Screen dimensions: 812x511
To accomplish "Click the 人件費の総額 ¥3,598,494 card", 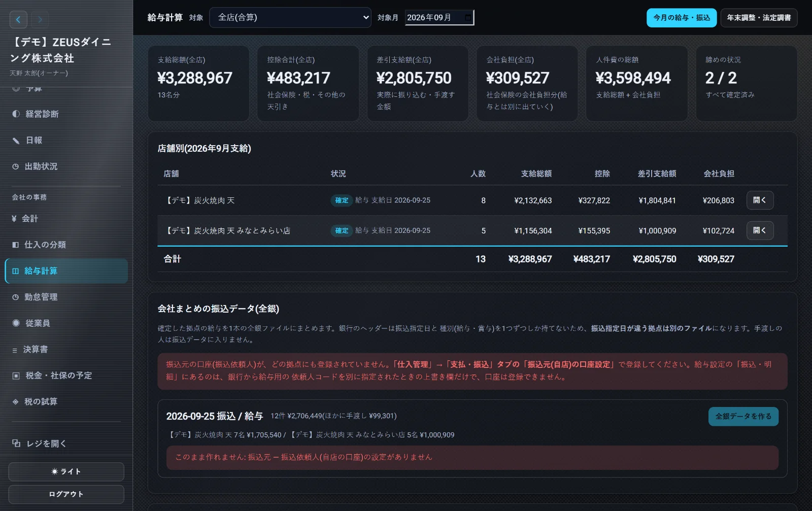I will (x=637, y=83).
